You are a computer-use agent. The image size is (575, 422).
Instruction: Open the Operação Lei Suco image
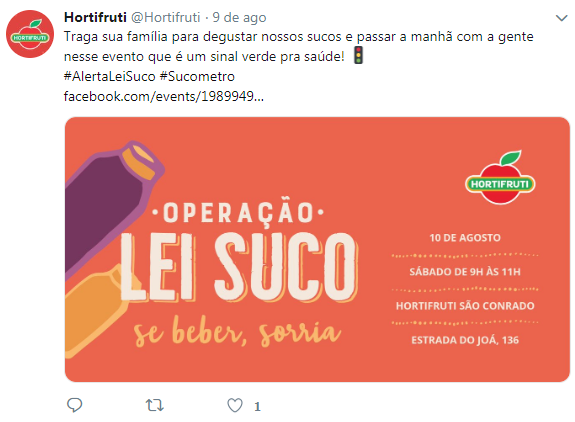317,249
